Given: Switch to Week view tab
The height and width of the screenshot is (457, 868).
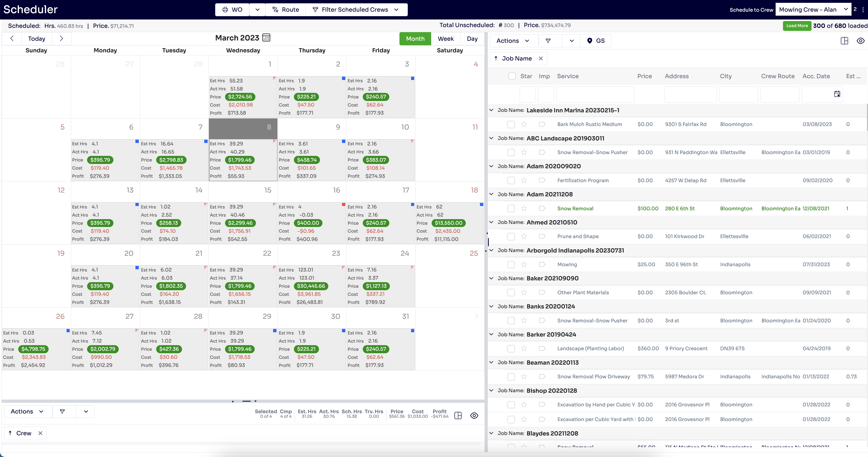Looking at the screenshot, I should (446, 39).
